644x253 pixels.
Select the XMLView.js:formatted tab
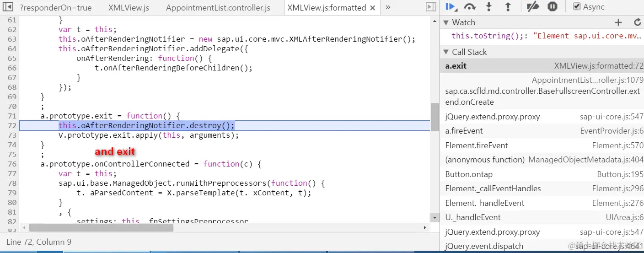click(327, 8)
